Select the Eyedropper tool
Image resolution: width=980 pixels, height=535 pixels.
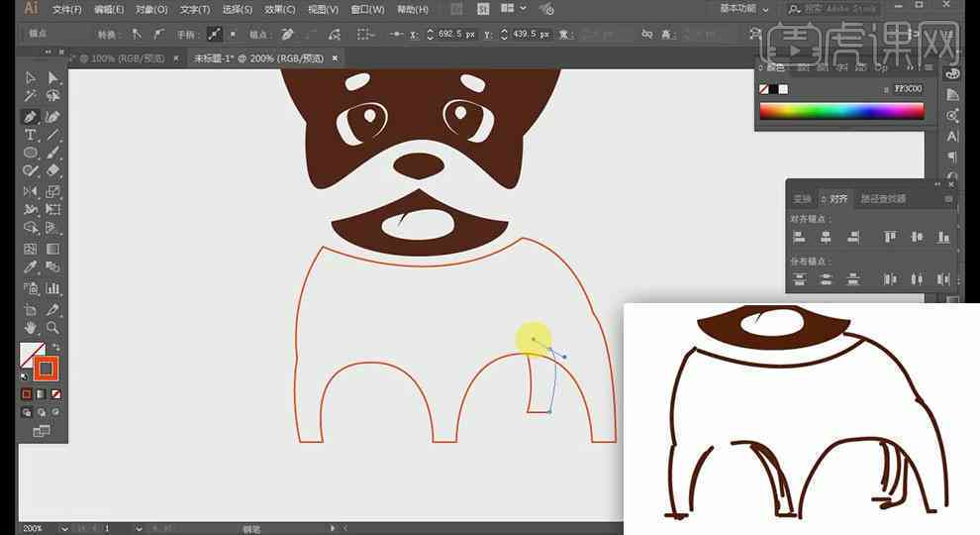click(x=30, y=267)
